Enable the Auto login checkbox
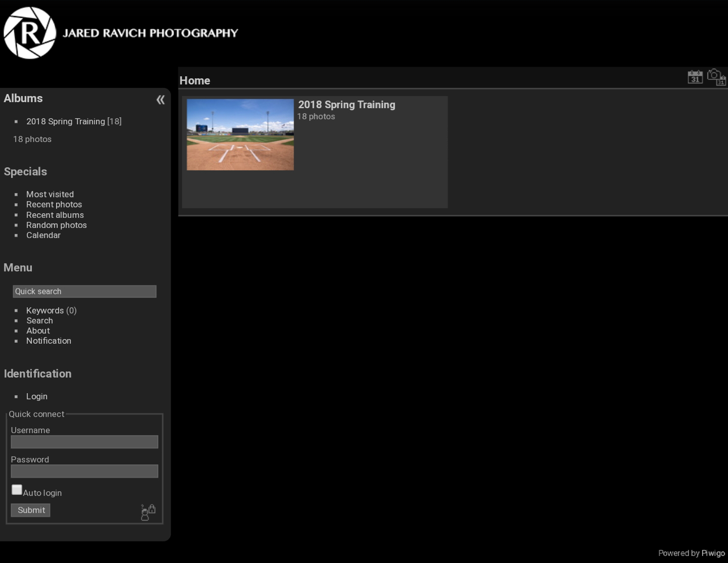 pos(17,490)
